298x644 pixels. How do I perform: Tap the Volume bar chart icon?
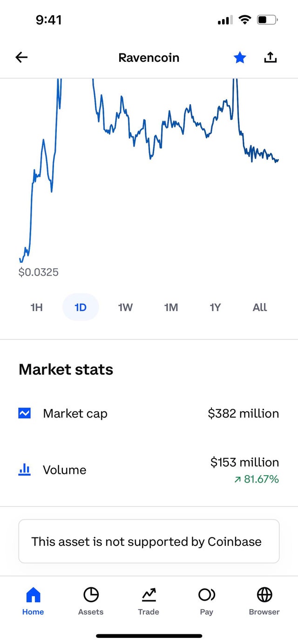point(25,470)
